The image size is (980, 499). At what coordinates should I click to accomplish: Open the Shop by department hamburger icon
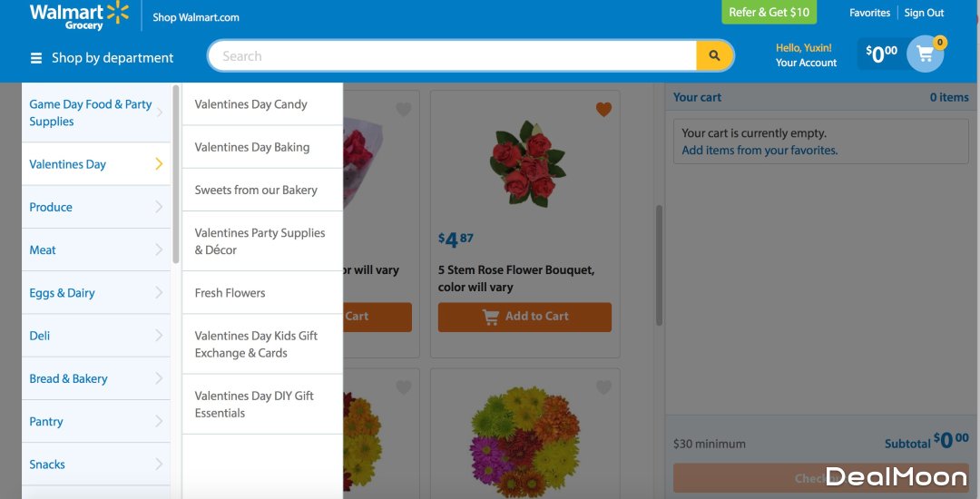(36, 58)
